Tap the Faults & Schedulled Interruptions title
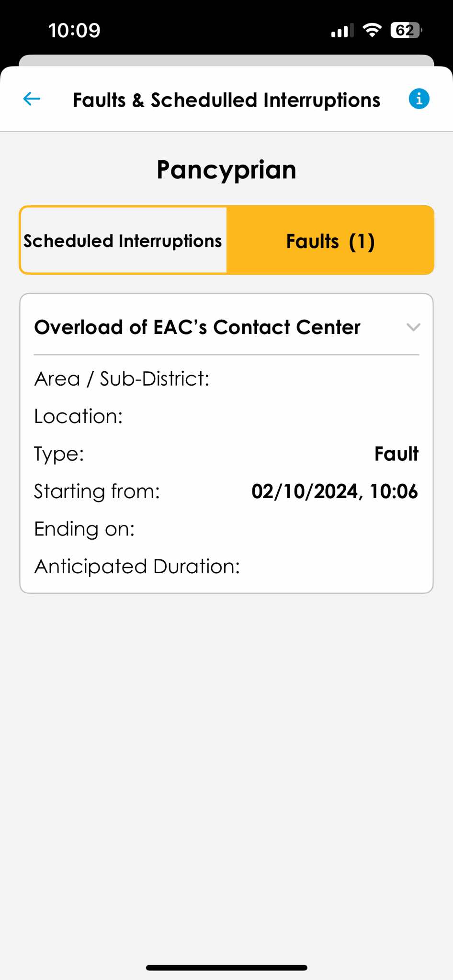The height and width of the screenshot is (980, 453). [x=226, y=100]
